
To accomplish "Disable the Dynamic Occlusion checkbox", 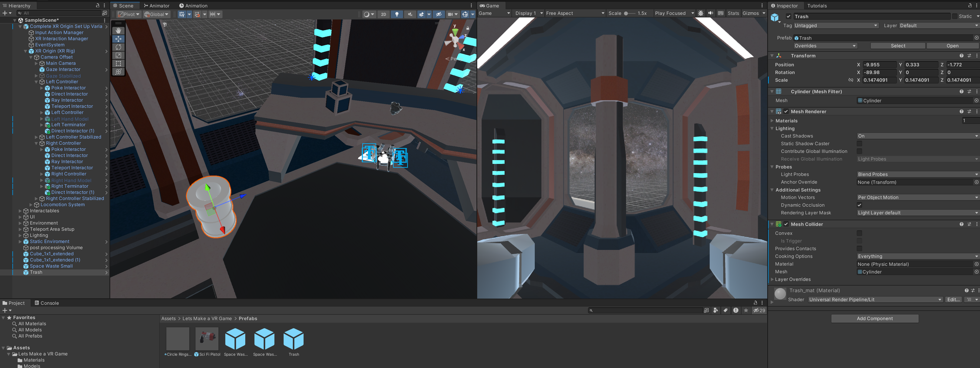I will (x=859, y=205).
